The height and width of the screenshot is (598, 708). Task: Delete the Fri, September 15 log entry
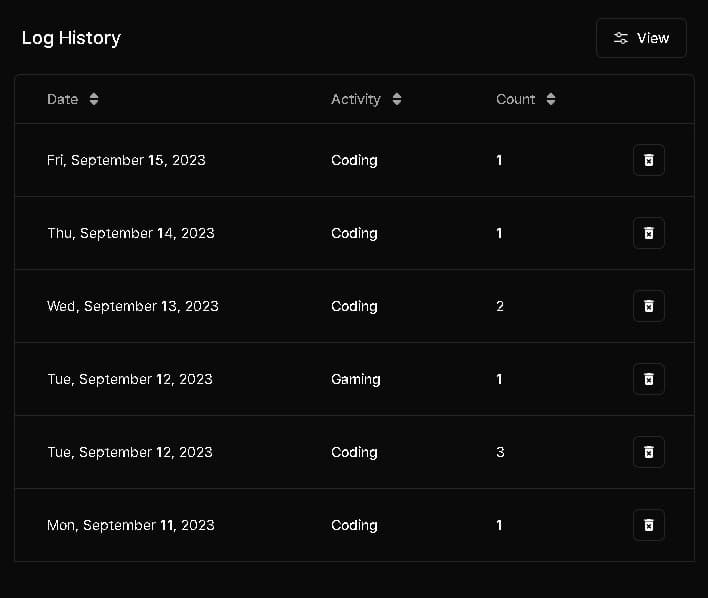coord(648,160)
